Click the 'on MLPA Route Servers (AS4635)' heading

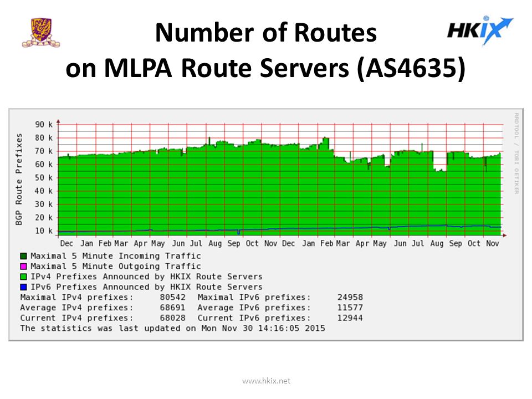[265, 68]
